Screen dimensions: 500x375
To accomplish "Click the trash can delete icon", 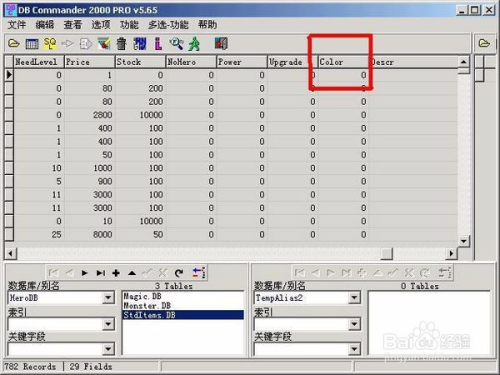I will tap(122, 44).
